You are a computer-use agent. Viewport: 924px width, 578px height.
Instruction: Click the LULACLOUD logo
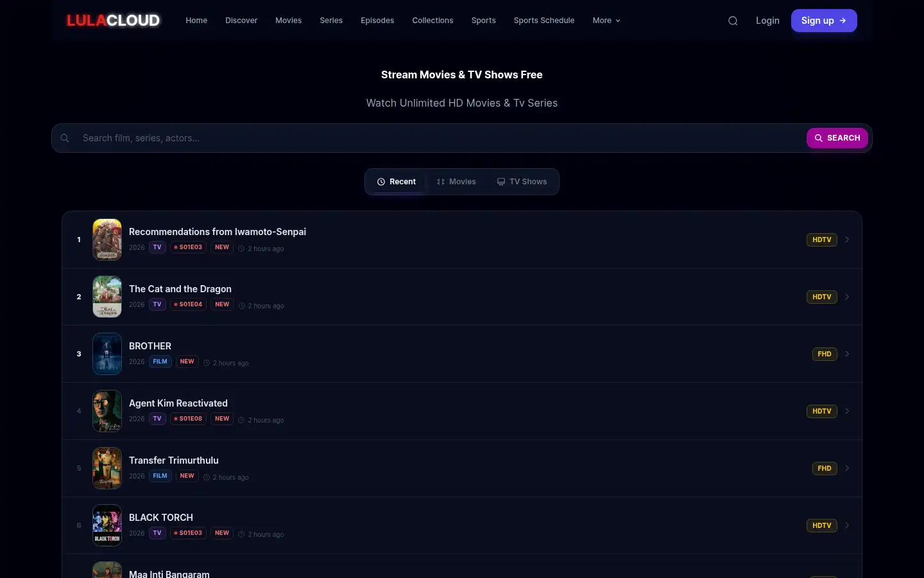point(113,21)
